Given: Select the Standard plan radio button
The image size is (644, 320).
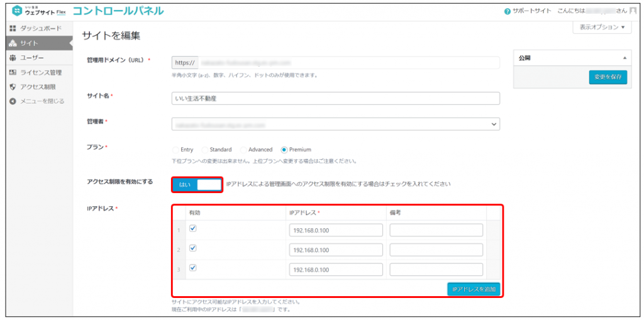Looking at the screenshot, I should tap(205, 150).
